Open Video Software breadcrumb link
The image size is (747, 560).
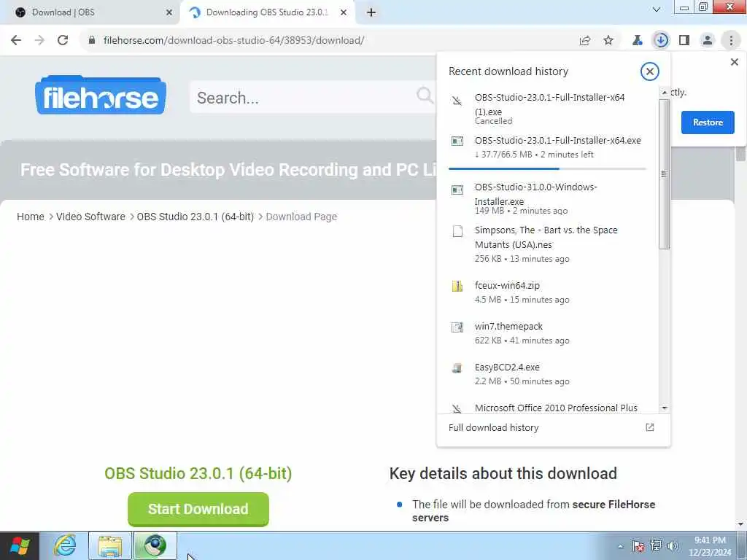coord(90,217)
